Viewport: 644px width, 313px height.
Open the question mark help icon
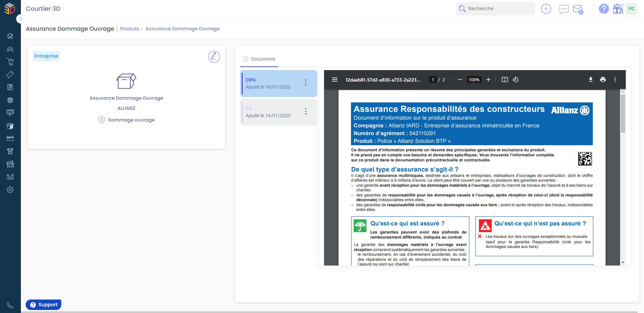(x=604, y=9)
